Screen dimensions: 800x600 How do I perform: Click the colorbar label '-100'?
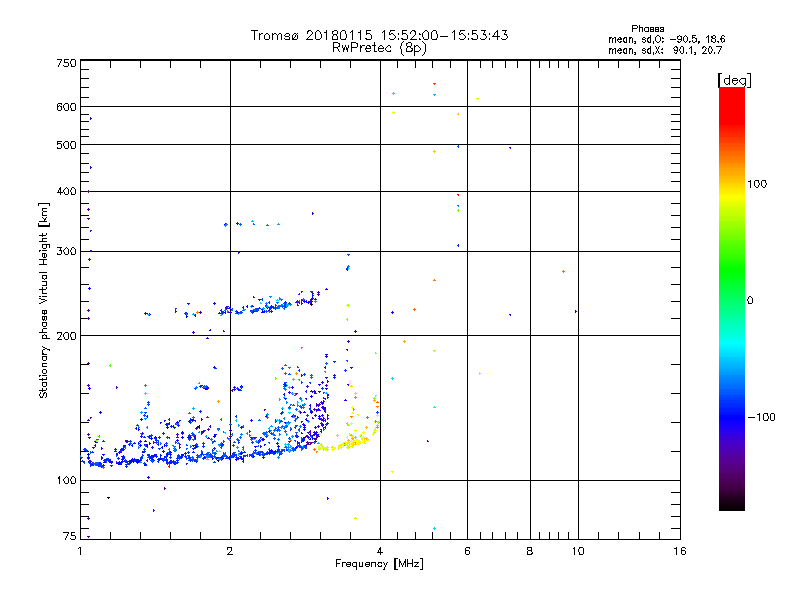click(761, 417)
